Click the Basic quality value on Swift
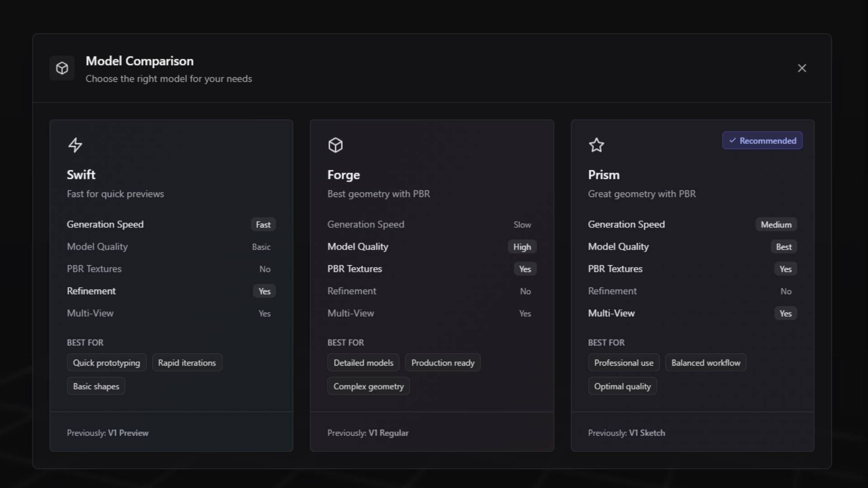 [x=261, y=247]
